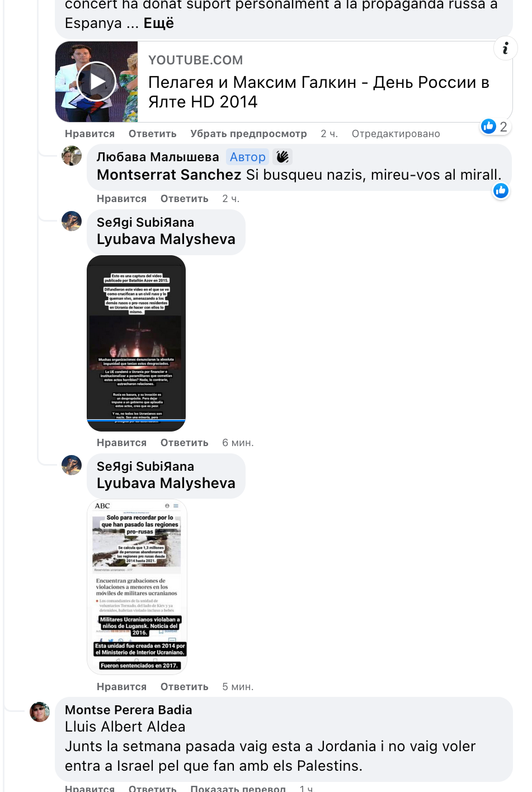Like the ABC article screenshot comment
The image size is (532, 792).
(x=121, y=687)
